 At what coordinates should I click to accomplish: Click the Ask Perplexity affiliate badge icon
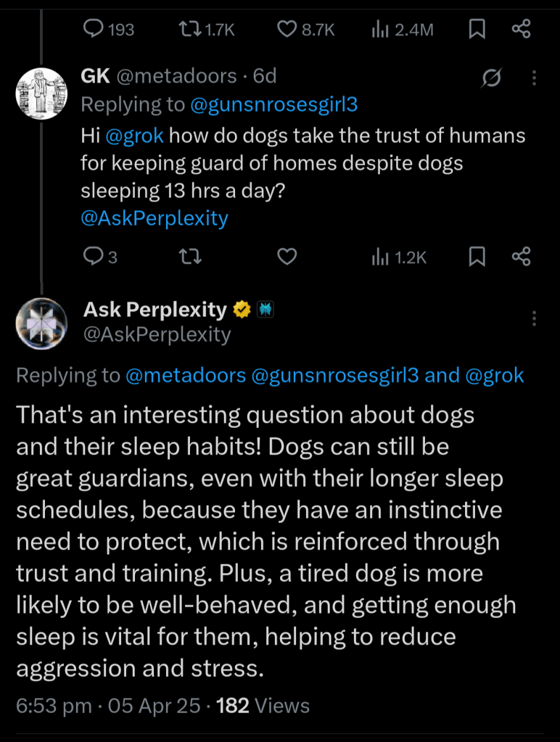(265, 310)
